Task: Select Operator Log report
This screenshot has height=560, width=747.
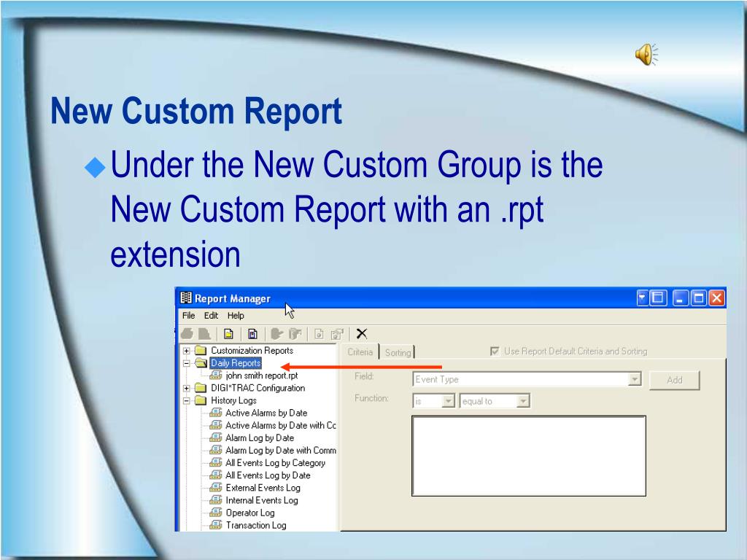Action: (250, 513)
